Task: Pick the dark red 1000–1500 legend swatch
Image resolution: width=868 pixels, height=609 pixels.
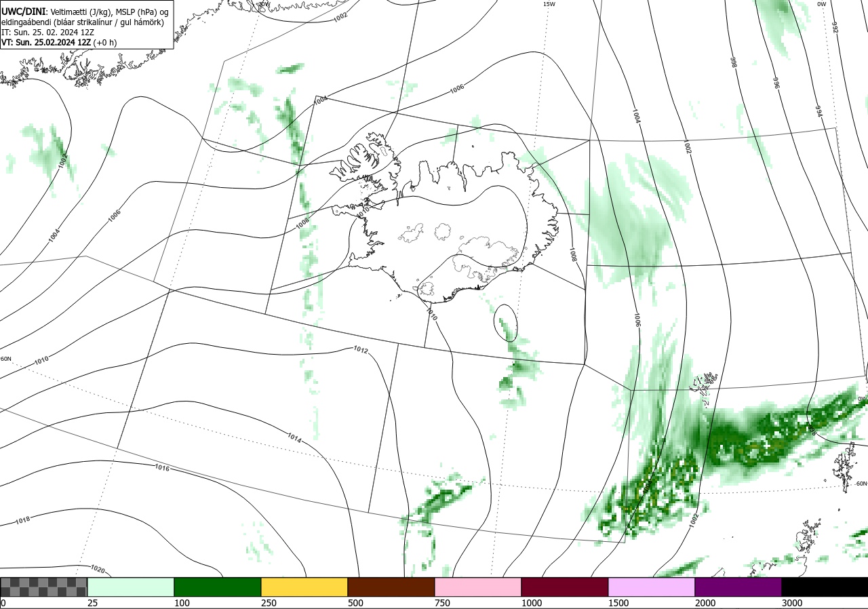Action: (x=565, y=587)
